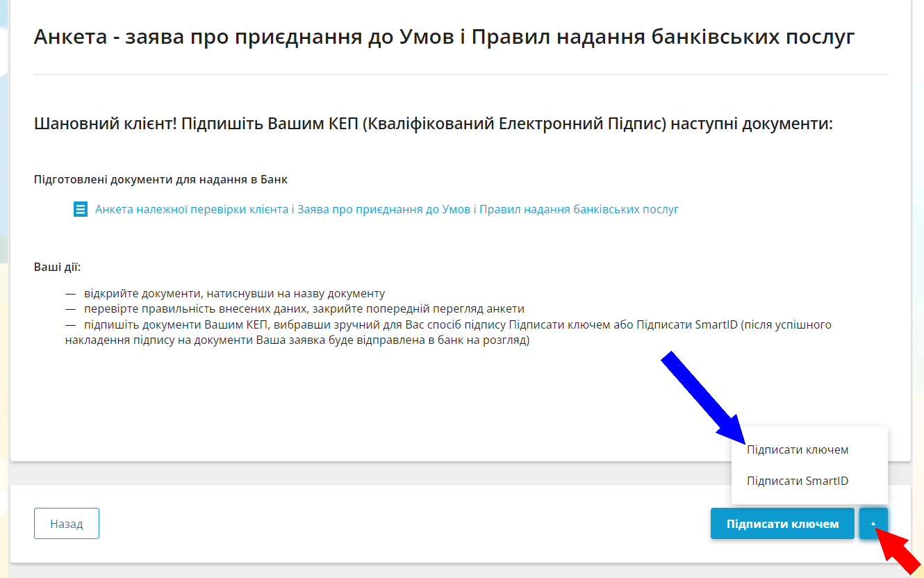Image resolution: width=924 pixels, height=578 pixels.
Task: Click the Ваші дії: label
Action: pyautogui.click(x=58, y=267)
